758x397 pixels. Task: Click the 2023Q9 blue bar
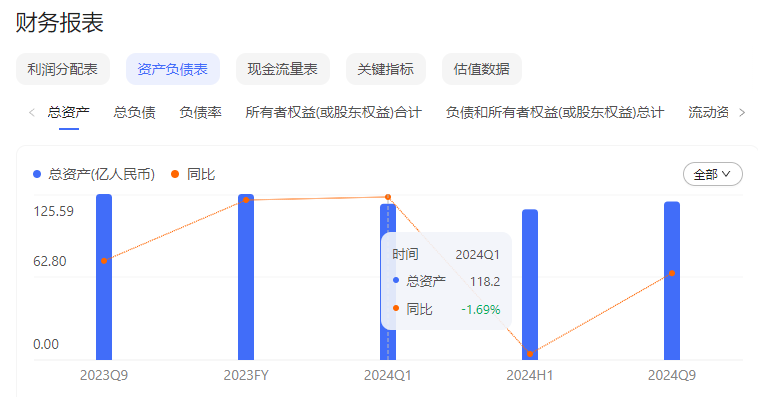tap(104, 277)
